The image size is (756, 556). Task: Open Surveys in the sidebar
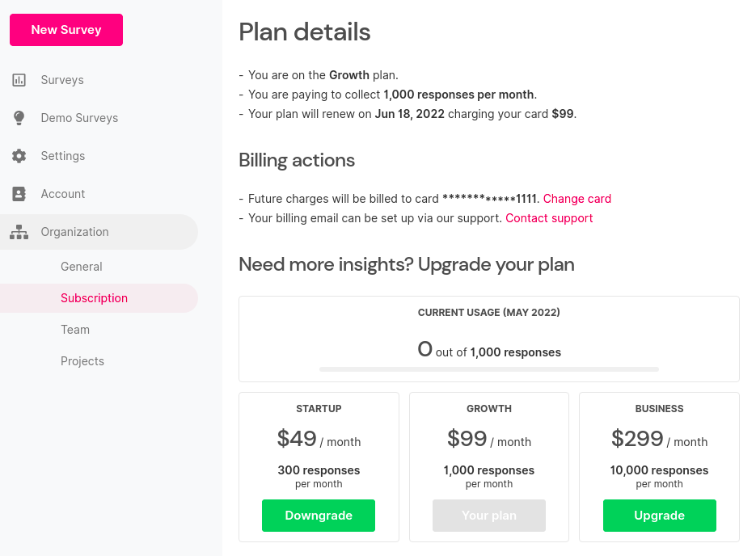point(62,80)
